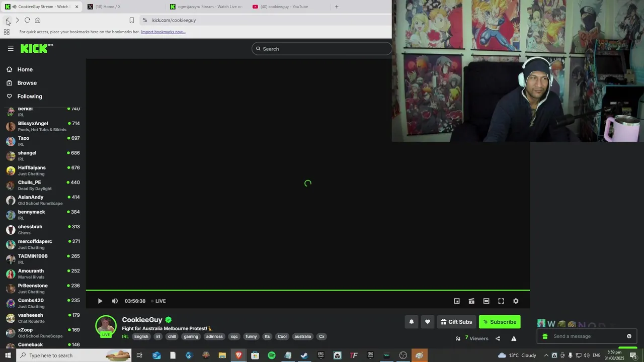This screenshot has height=362, width=644.
Task: Click the browser home icon
Action: click(37, 20)
